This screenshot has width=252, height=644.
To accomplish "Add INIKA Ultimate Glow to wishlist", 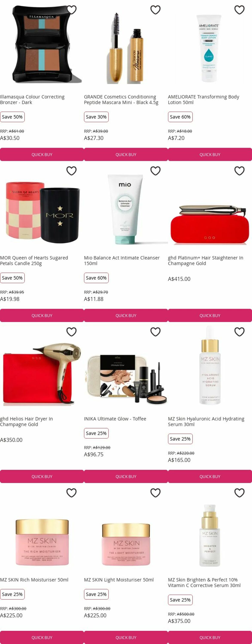I will 155,332.
